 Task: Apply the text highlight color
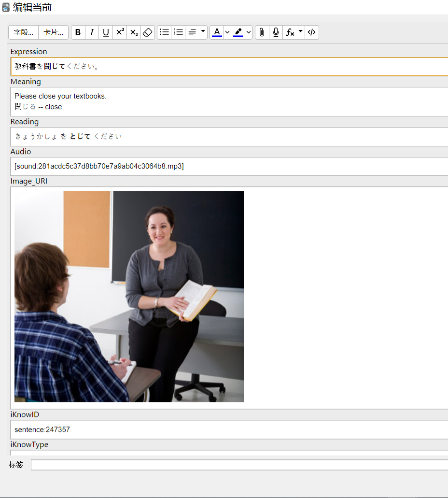click(238, 32)
